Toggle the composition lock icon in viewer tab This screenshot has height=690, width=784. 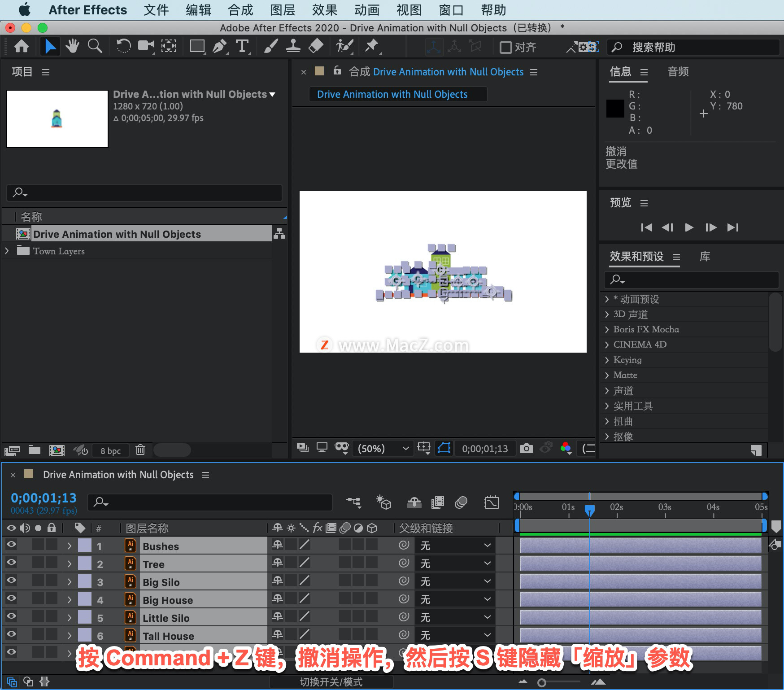coord(337,70)
